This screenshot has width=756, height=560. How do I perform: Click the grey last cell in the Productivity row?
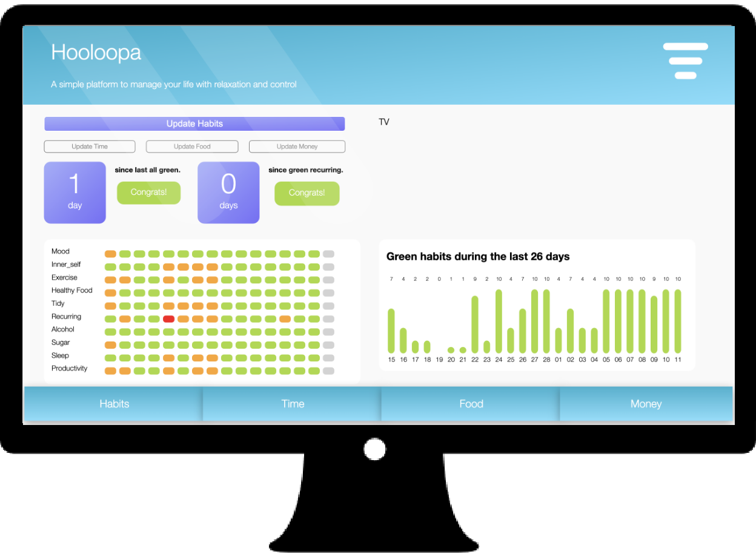coord(328,371)
